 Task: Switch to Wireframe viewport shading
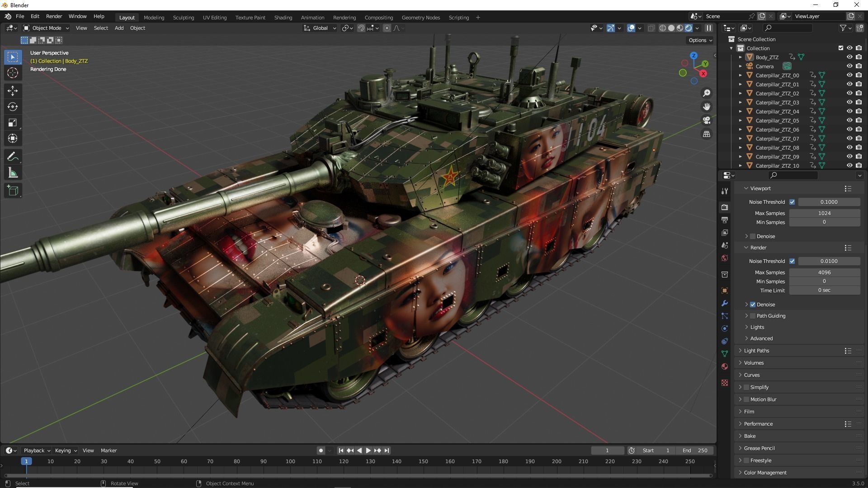(663, 28)
